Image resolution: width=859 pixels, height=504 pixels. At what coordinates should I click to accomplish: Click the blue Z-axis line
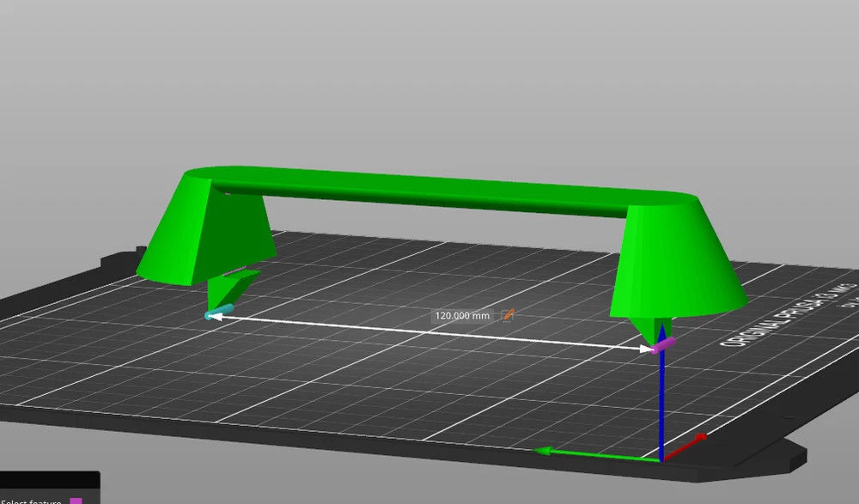pos(661,404)
